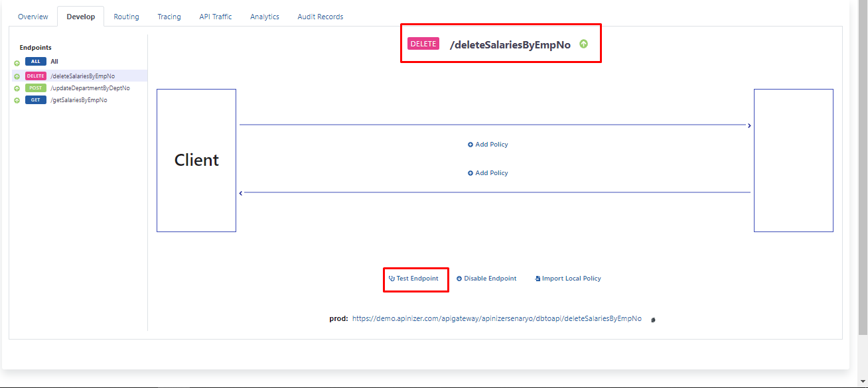The width and height of the screenshot is (868, 388).
Task: Click the copy icon beside prod URL
Action: point(653,320)
